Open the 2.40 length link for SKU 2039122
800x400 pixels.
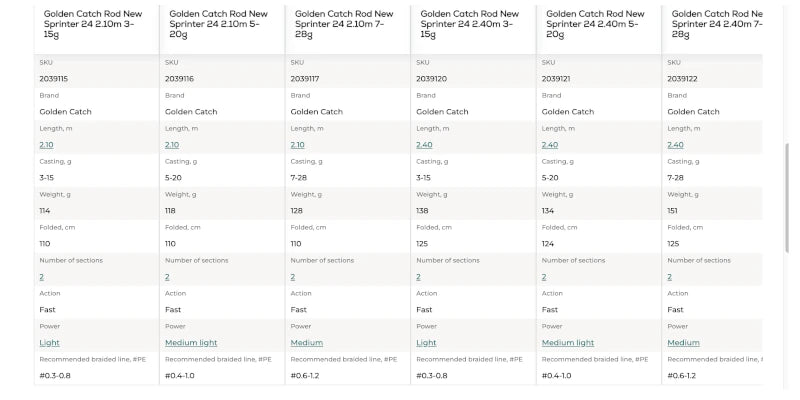coord(675,145)
